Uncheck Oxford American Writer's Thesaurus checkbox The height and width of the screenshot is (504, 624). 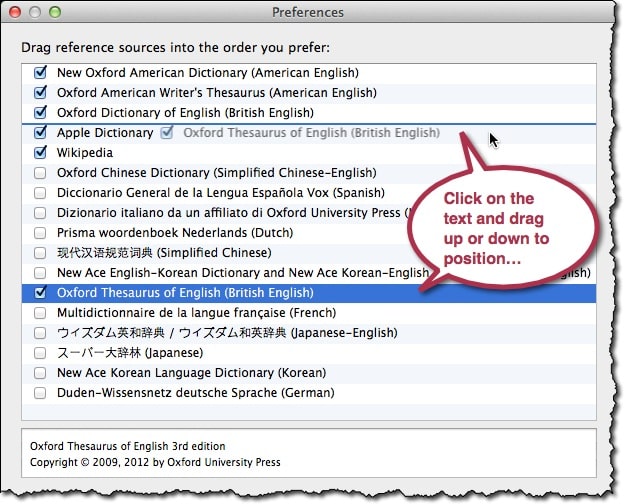click(40, 92)
